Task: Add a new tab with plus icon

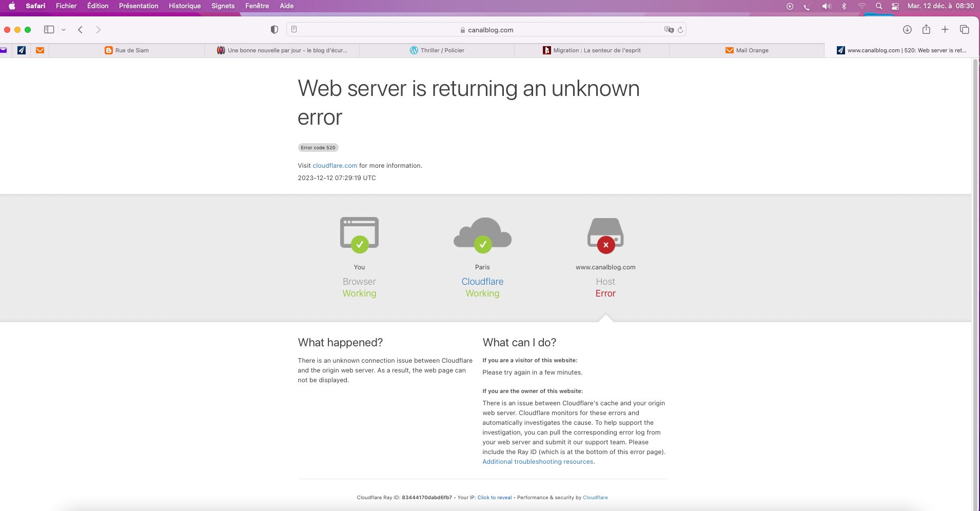Action: (x=945, y=30)
